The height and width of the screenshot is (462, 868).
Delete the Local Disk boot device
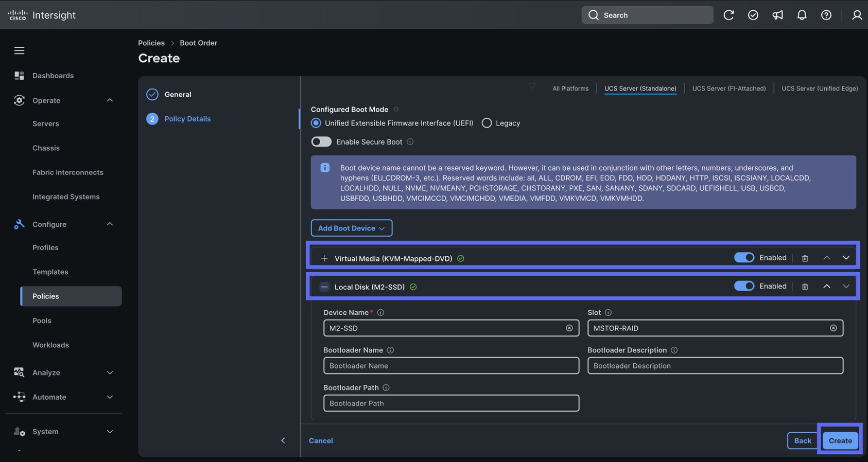(805, 287)
